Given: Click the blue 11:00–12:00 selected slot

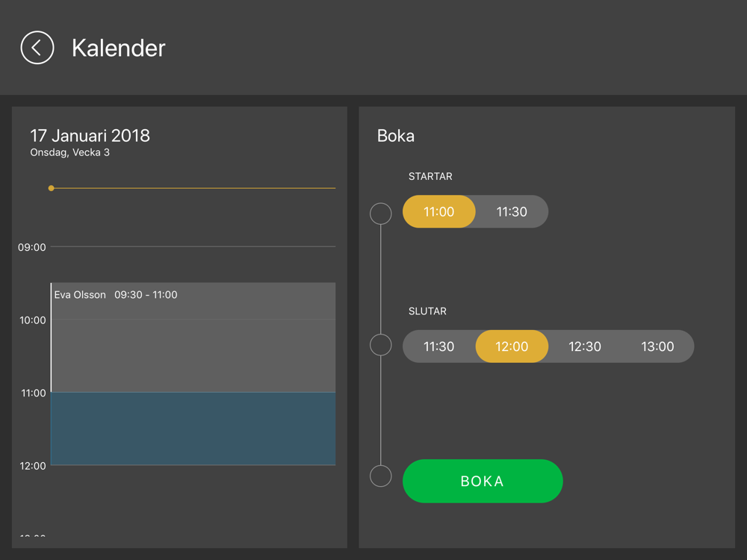Looking at the screenshot, I should point(193,429).
